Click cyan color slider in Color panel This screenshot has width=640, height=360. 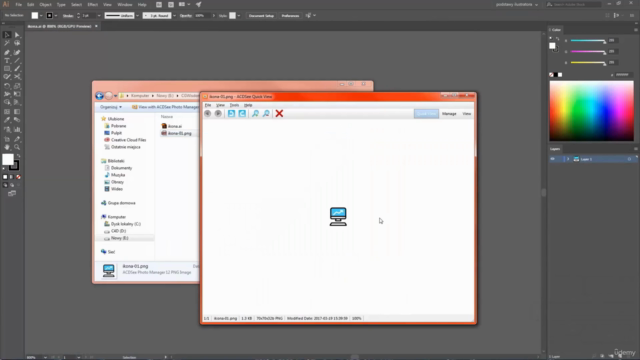(x=588, y=41)
